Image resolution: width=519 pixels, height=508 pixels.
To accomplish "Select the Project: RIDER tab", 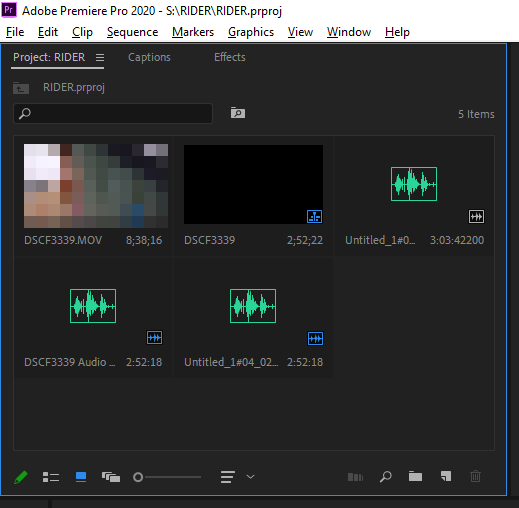I will pyautogui.click(x=49, y=57).
